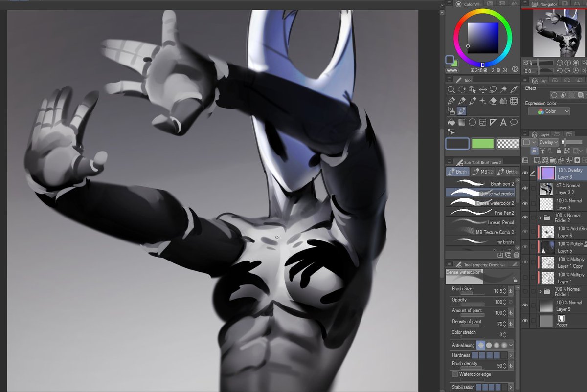Screen dimensions: 587x392
Task: Open the Navigator panel tab
Action: 544,4
